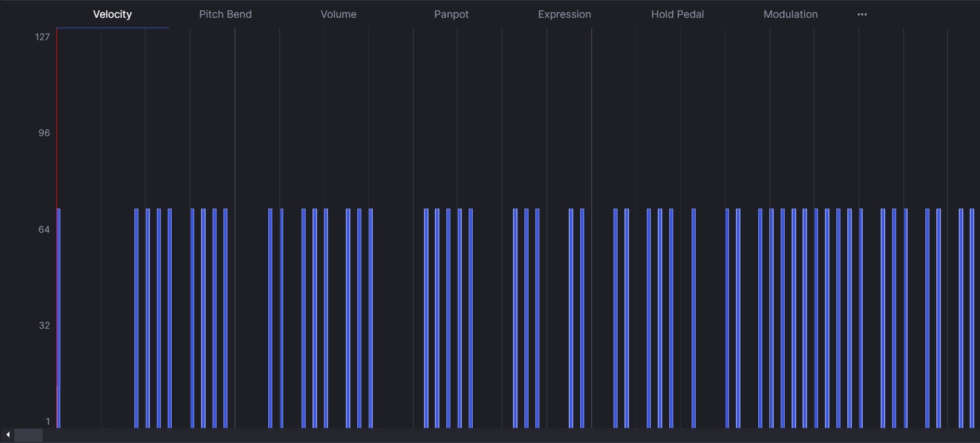
Task: Click the horizontal scrollbar thumb
Action: [28, 435]
